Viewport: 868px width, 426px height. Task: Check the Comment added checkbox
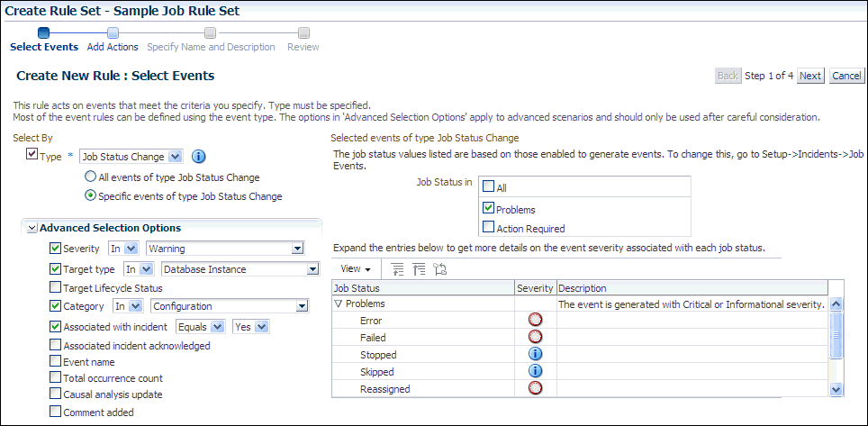tap(55, 412)
